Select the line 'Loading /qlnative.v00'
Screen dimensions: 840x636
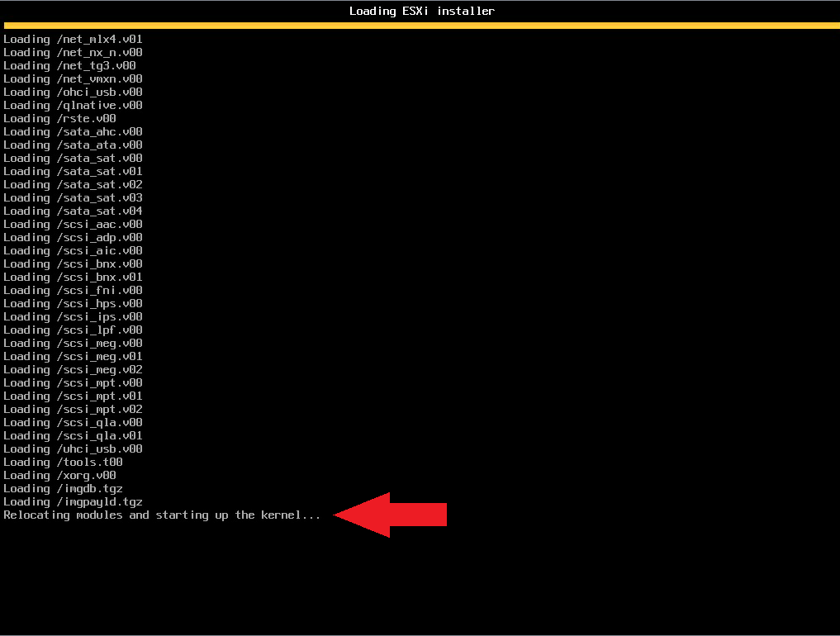click(73, 105)
